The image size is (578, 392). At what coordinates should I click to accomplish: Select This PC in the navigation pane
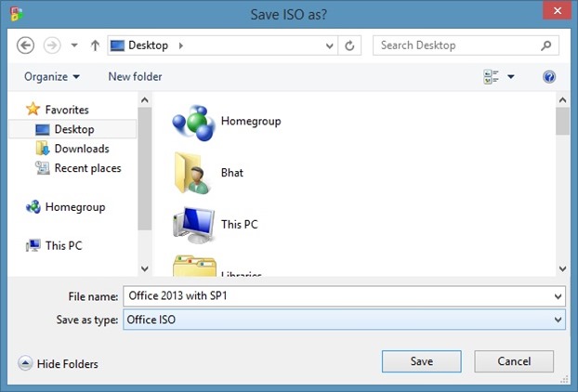click(x=63, y=246)
